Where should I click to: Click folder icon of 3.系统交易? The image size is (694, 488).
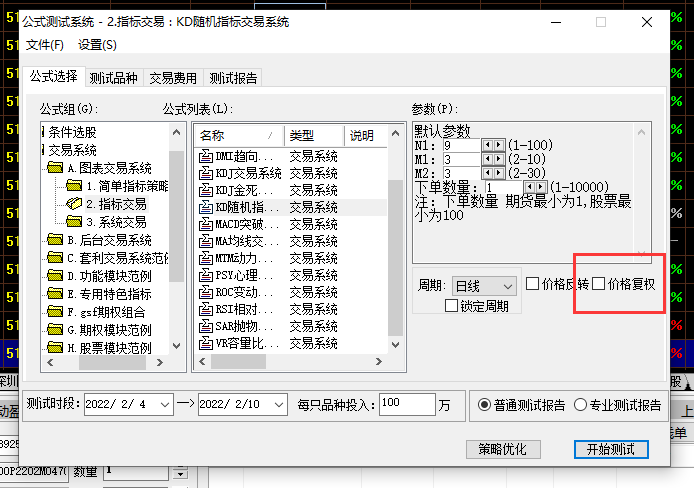pyautogui.click(x=74, y=221)
